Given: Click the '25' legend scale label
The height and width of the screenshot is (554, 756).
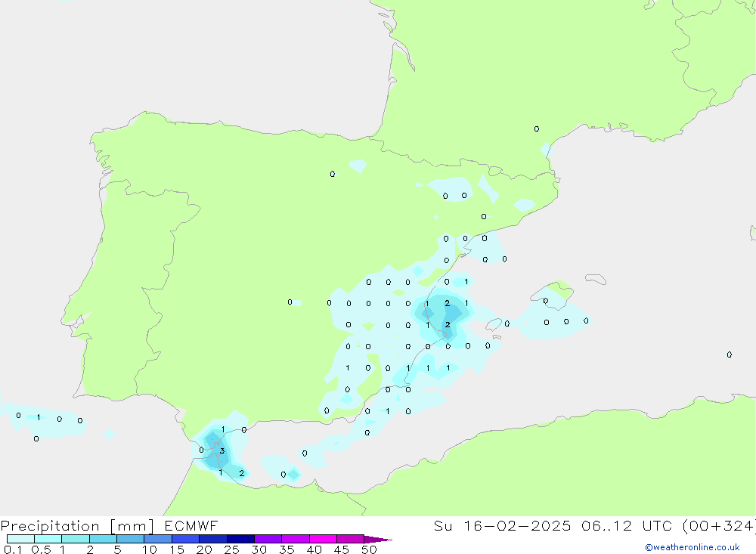Looking at the screenshot, I should (x=231, y=549).
